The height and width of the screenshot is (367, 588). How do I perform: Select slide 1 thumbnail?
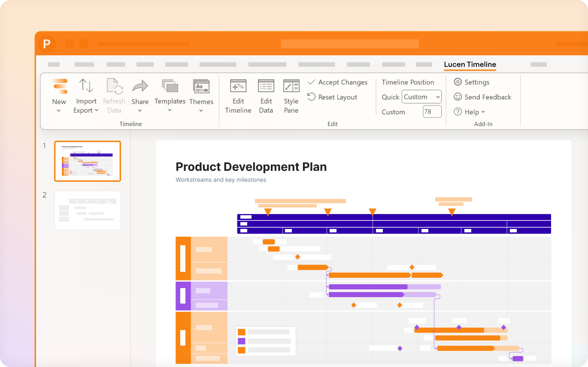tap(88, 161)
